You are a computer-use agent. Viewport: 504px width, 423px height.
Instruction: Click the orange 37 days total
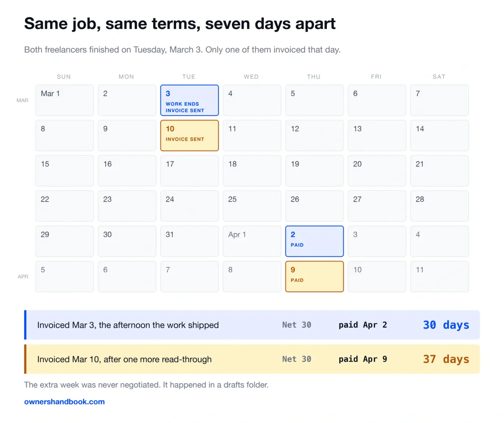coord(446,359)
